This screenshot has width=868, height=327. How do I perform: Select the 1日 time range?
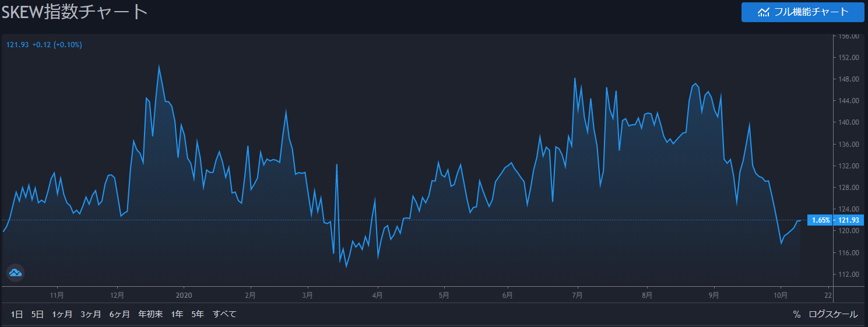(17, 314)
